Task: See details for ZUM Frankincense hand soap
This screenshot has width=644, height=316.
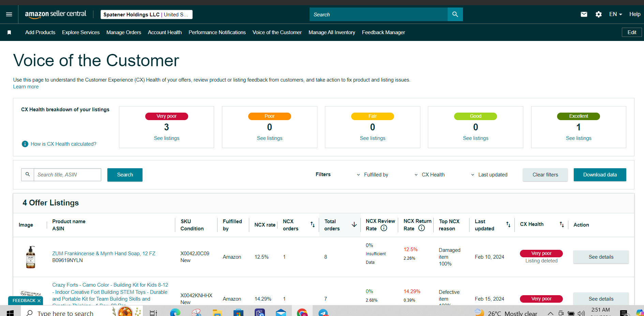Action: pos(601,257)
